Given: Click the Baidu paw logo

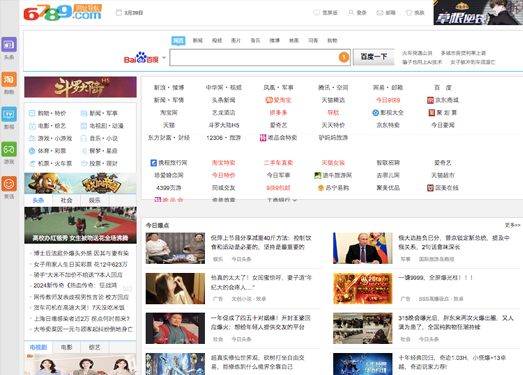Looking at the screenshot, I should pos(141,57).
